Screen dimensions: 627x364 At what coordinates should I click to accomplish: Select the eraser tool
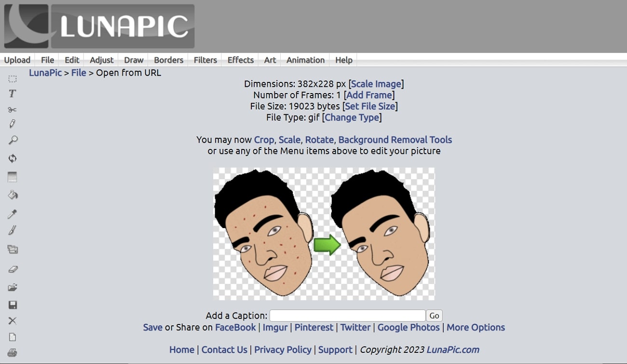pos(13,269)
